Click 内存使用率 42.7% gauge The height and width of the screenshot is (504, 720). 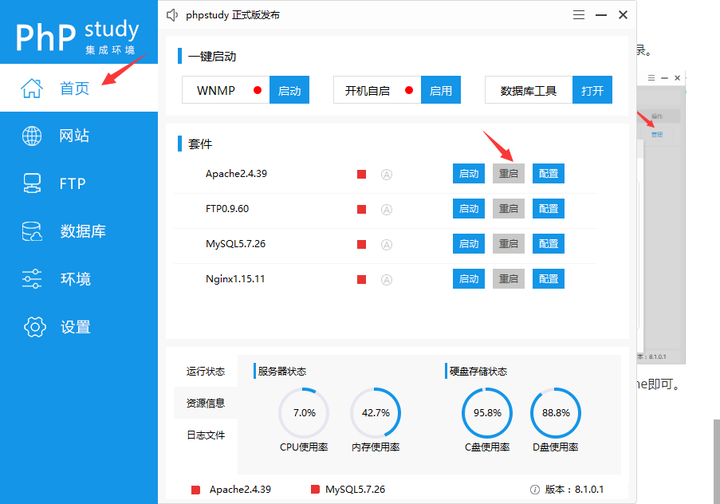376,413
